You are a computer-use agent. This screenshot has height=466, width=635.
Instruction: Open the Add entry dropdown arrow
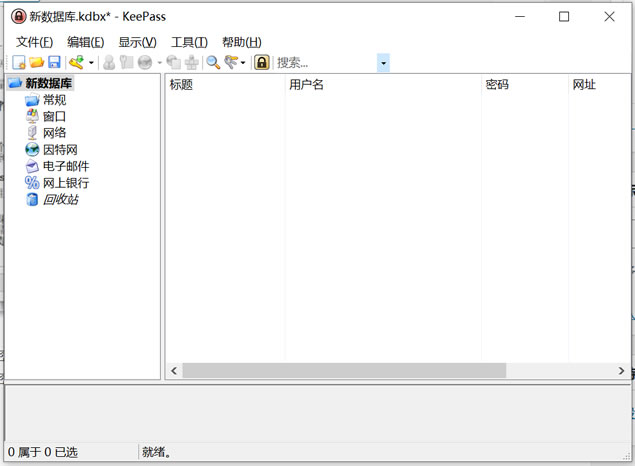[91, 63]
